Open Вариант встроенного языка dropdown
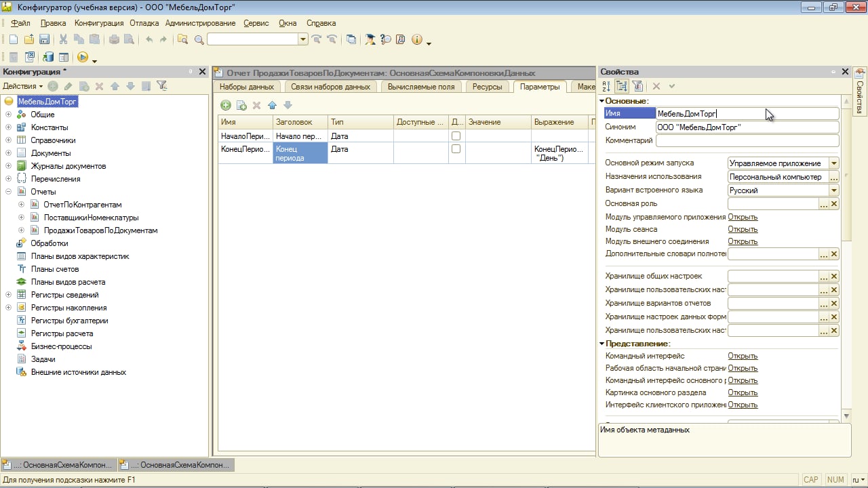The image size is (868, 488). click(x=833, y=190)
